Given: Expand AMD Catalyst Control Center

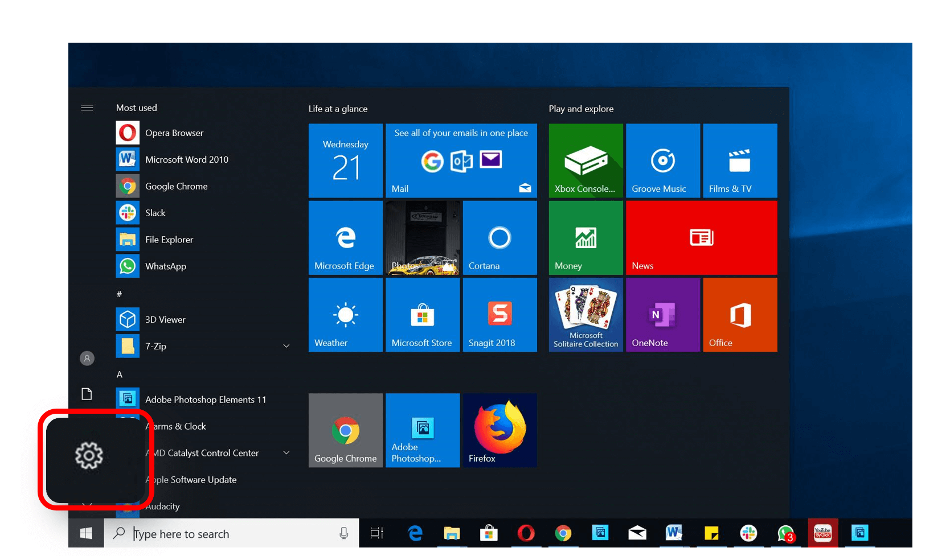Looking at the screenshot, I should [286, 452].
